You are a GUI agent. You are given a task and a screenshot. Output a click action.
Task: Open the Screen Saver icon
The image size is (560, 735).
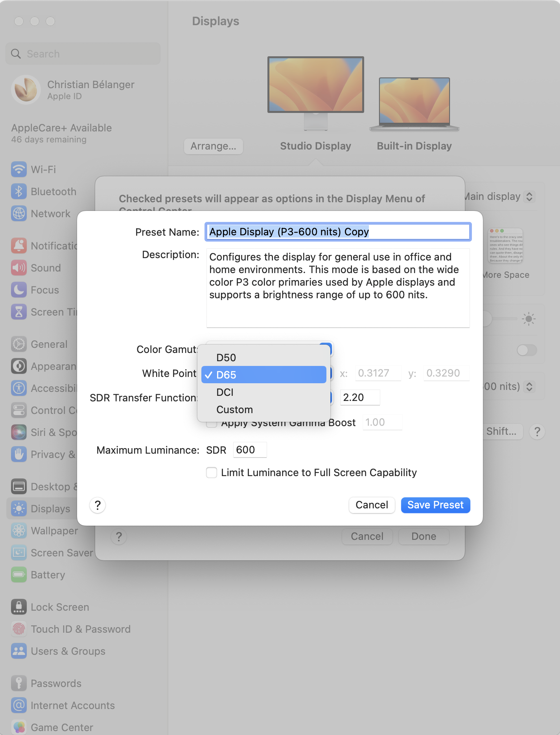(x=19, y=553)
